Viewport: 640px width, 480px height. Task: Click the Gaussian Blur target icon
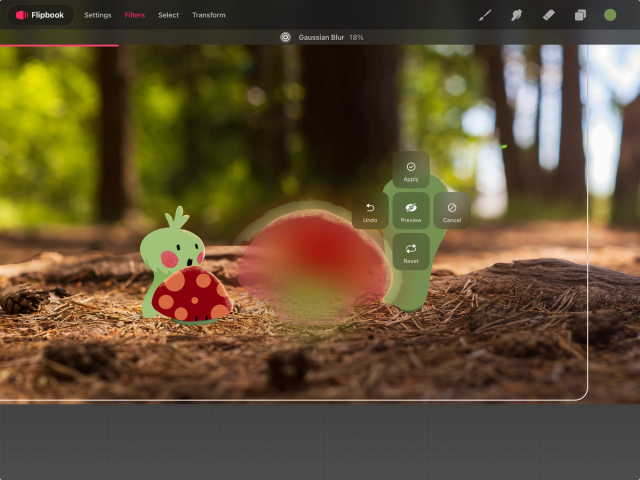pyautogui.click(x=285, y=37)
